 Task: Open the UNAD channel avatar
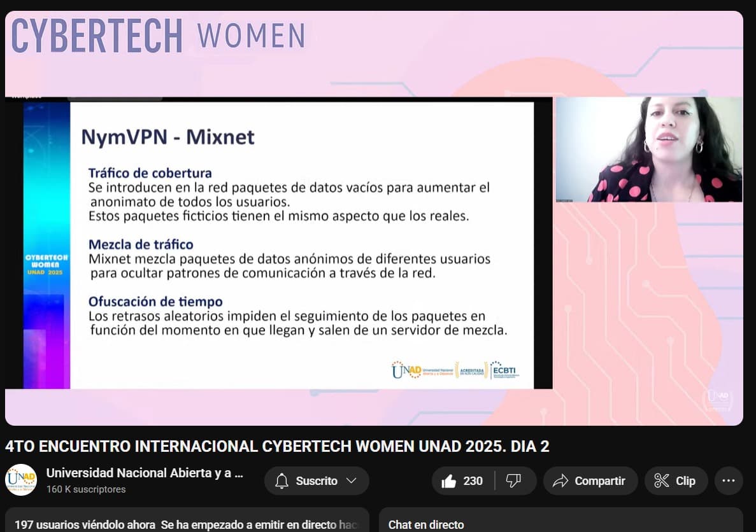click(x=20, y=480)
